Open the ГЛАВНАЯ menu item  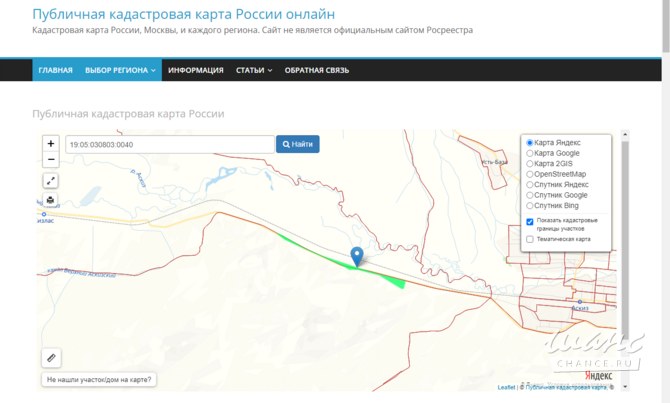56,70
